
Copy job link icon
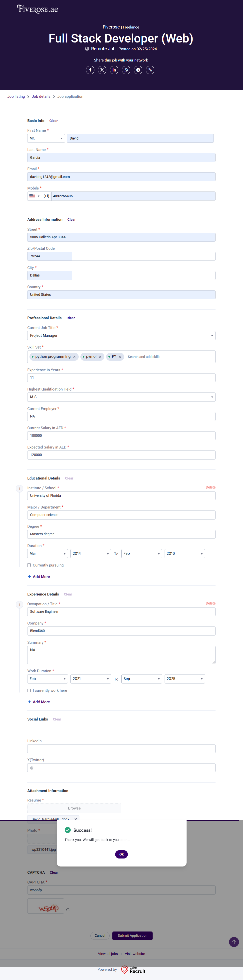coord(150,70)
